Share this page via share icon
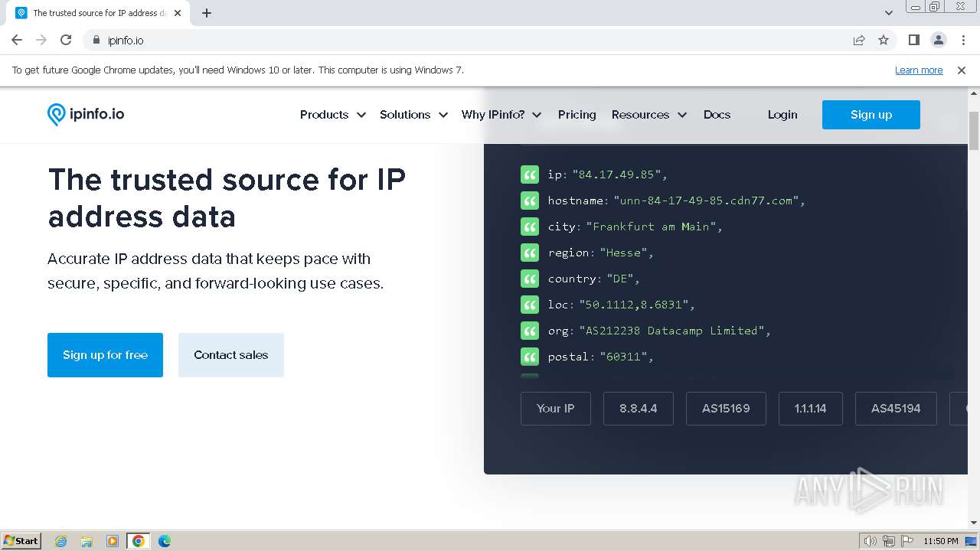This screenshot has width=980, height=551. pyautogui.click(x=859, y=40)
